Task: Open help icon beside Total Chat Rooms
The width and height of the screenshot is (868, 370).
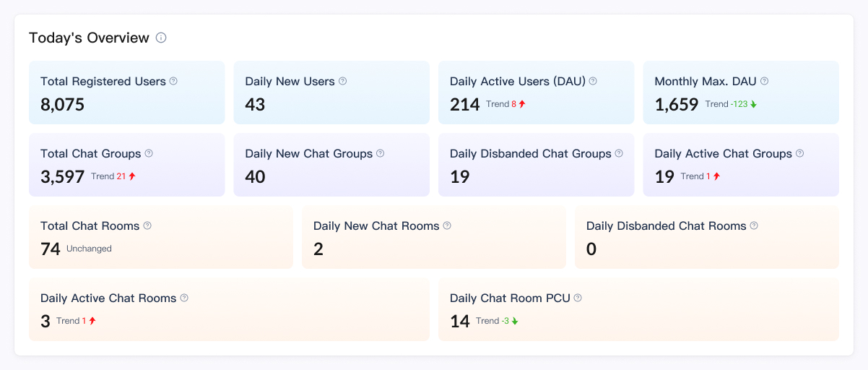Action: pyautogui.click(x=147, y=225)
